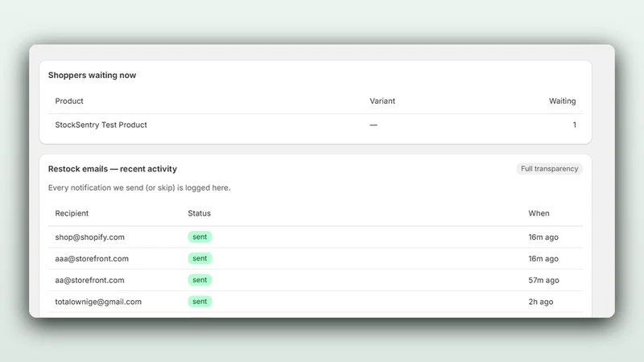Click the 'Recipient' column header

coord(72,213)
